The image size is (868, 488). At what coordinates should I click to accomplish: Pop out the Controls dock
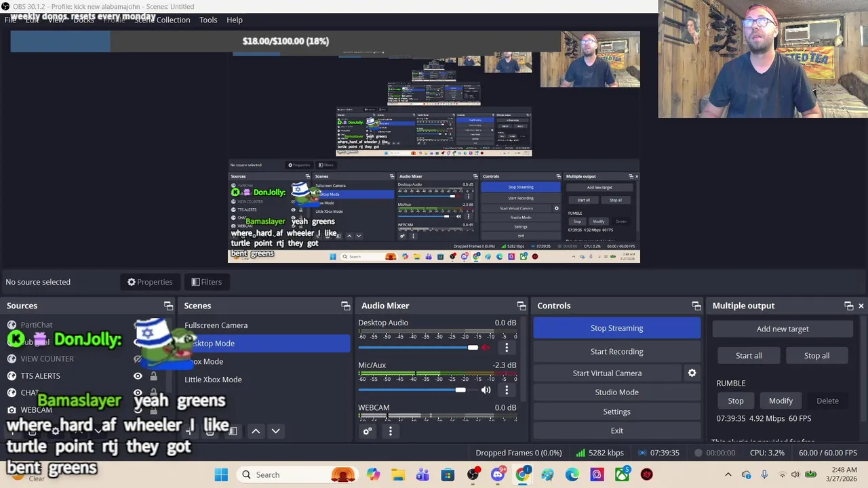(696, 306)
